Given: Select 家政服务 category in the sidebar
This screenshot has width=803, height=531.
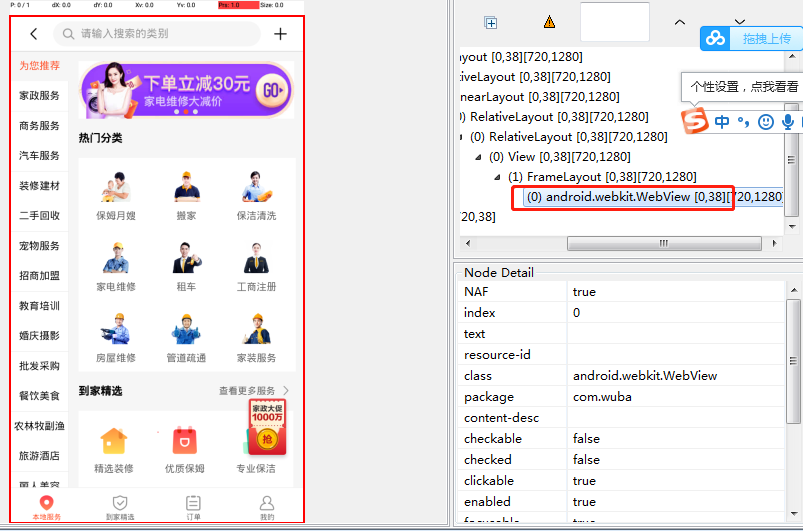Looking at the screenshot, I should coord(39,95).
